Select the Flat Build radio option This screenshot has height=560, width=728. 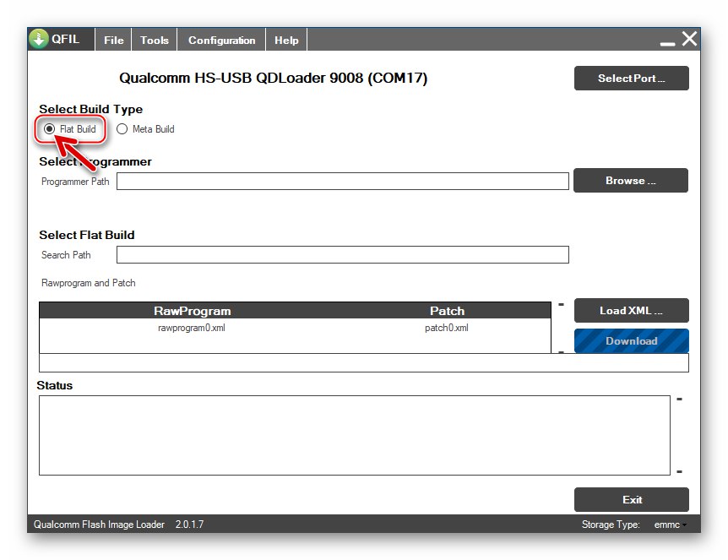point(50,129)
